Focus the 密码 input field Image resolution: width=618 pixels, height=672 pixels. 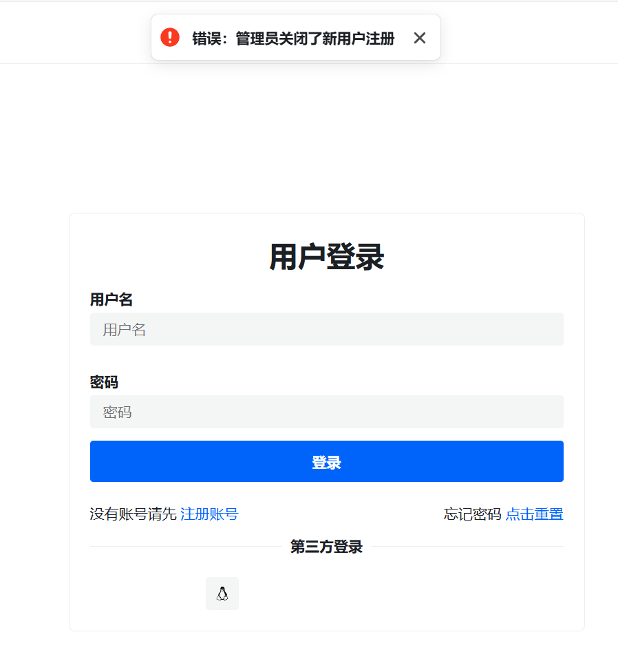pos(326,412)
